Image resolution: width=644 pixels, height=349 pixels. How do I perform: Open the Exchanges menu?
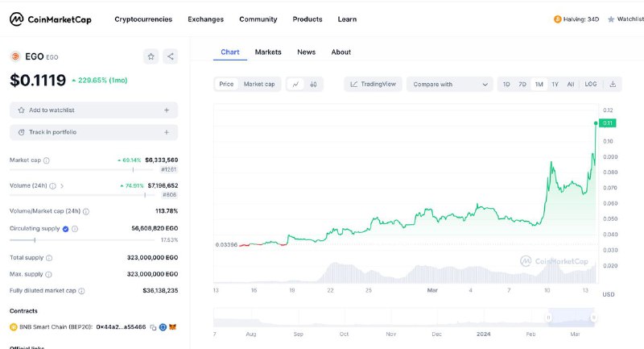(x=206, y=19)
